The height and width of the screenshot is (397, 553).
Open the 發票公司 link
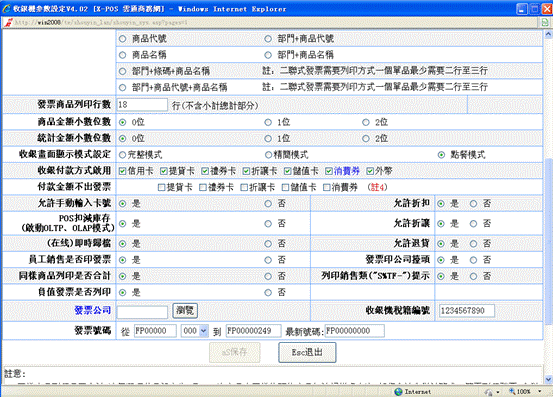(x=92, y=310)
